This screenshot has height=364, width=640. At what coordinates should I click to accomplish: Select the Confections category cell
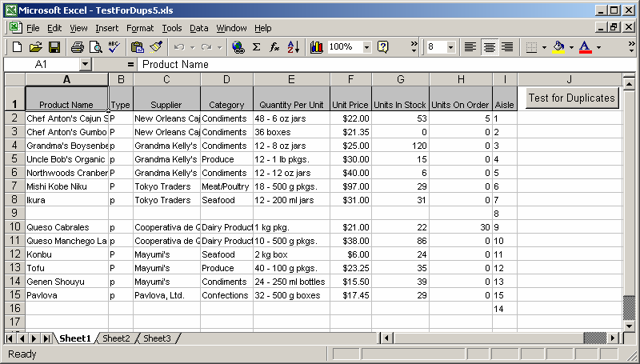pos(226,295)
